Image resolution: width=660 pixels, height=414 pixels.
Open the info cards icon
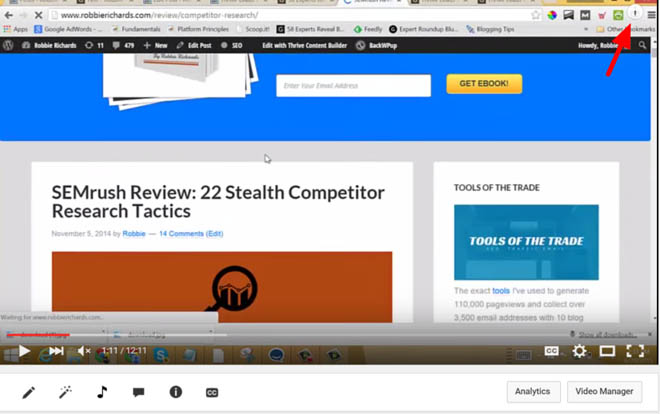point(175,393)
